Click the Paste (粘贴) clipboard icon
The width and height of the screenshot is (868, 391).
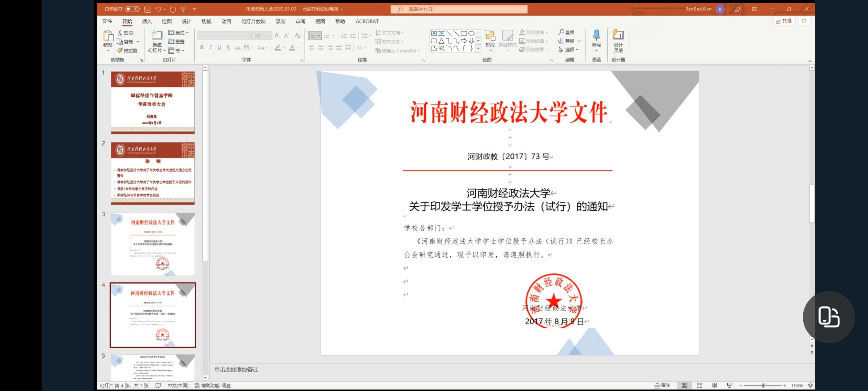108,36
